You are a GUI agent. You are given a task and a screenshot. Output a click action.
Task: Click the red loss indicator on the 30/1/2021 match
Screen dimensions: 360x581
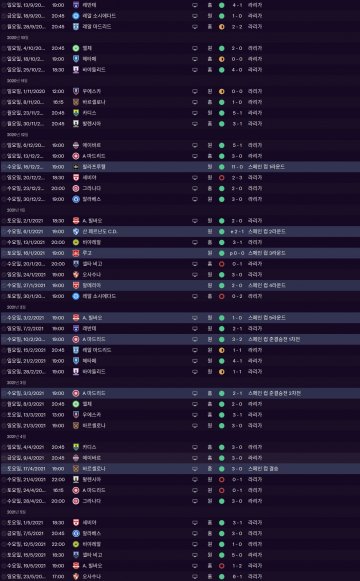point(221,296)
